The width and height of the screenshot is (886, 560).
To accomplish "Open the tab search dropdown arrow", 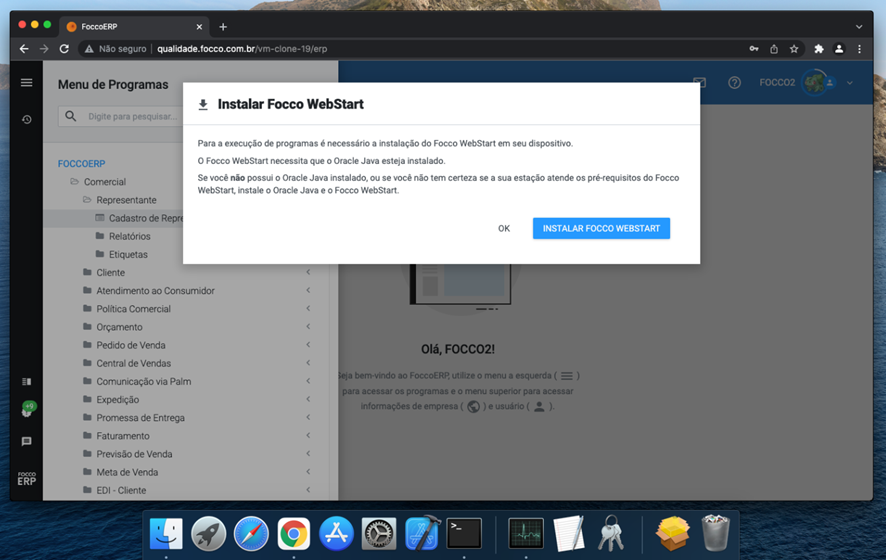I will (859, 27).
